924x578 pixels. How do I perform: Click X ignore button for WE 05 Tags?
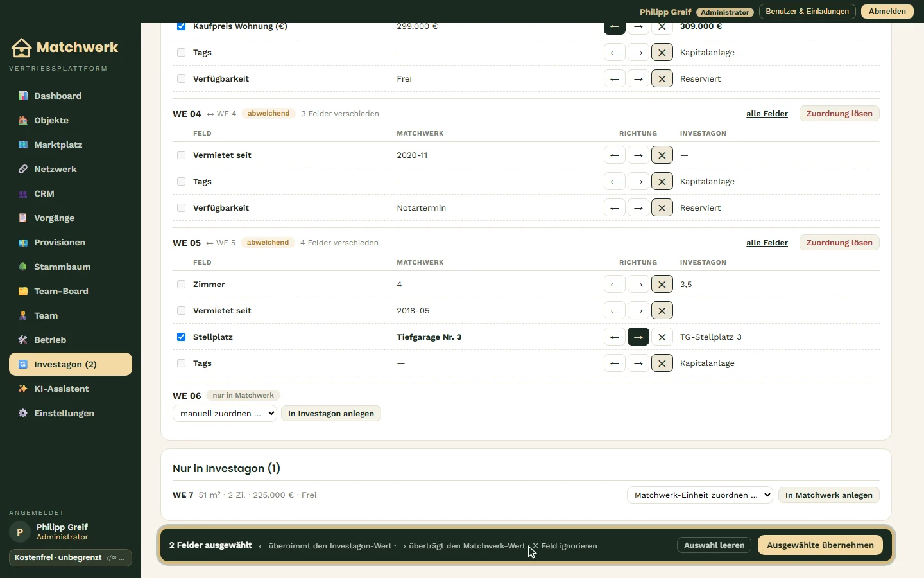click(x=662, y=363)
